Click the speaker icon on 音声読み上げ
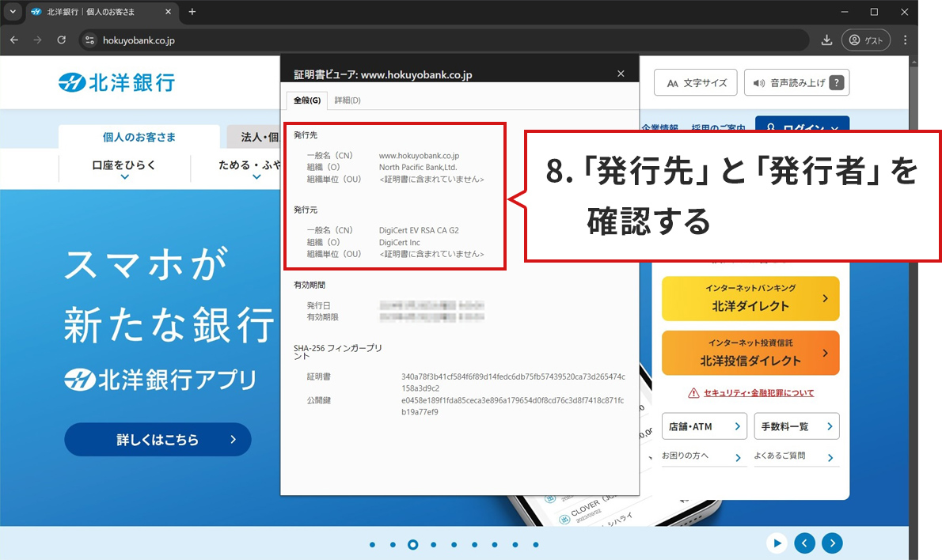Viewport: 942px width, 560px height. click(759, 83)
